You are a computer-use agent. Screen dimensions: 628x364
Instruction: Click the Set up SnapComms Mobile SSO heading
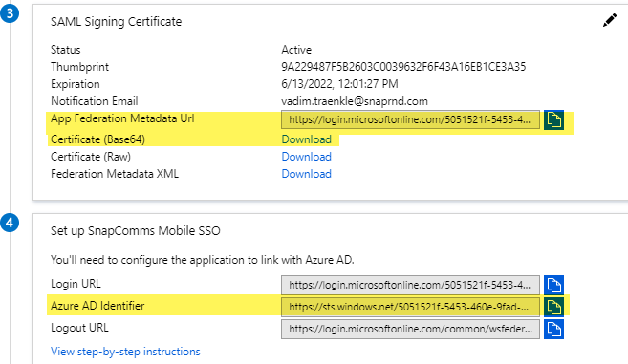[136, 231]
